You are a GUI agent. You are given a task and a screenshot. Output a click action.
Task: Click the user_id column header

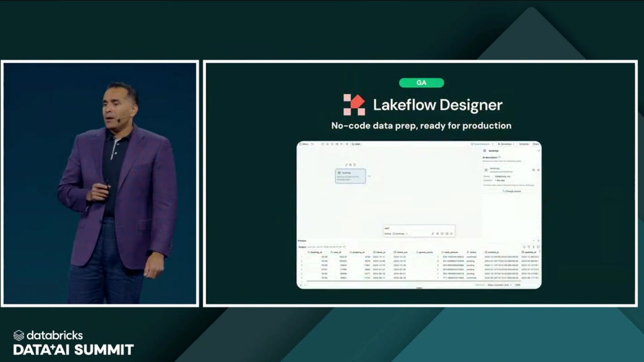point(336,252)
